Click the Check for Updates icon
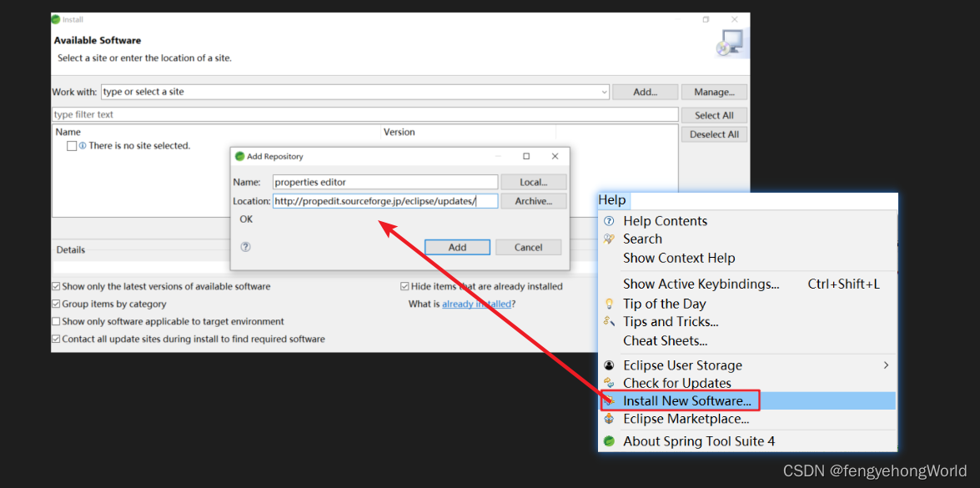 610,383
